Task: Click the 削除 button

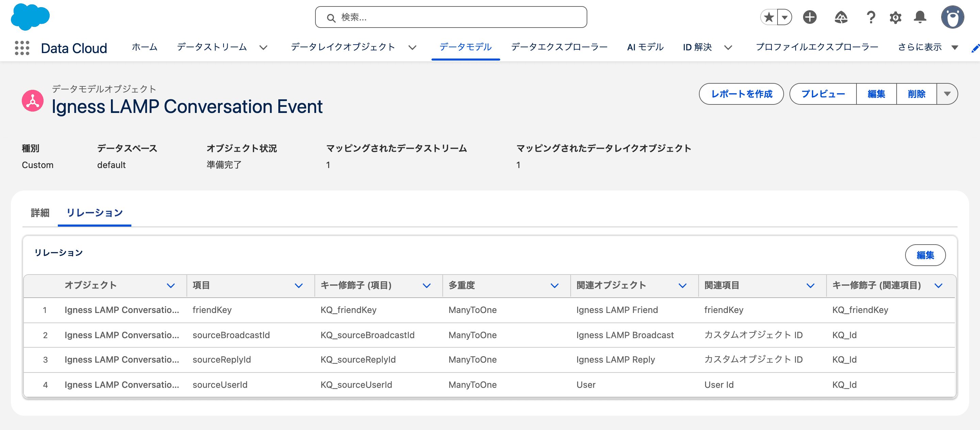Action: click(x=916, y=94)
